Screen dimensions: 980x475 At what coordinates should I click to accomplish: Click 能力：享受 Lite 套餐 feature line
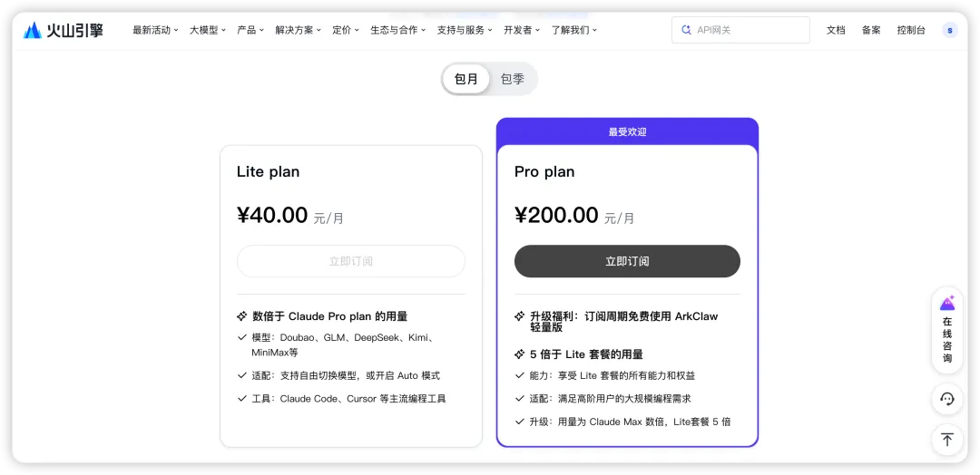(612, 376)
